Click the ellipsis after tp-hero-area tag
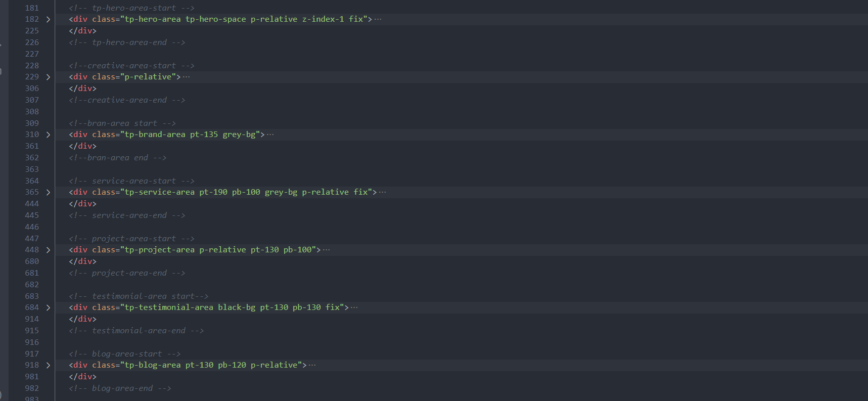This screenshot has width=868, height=401. 378,19
